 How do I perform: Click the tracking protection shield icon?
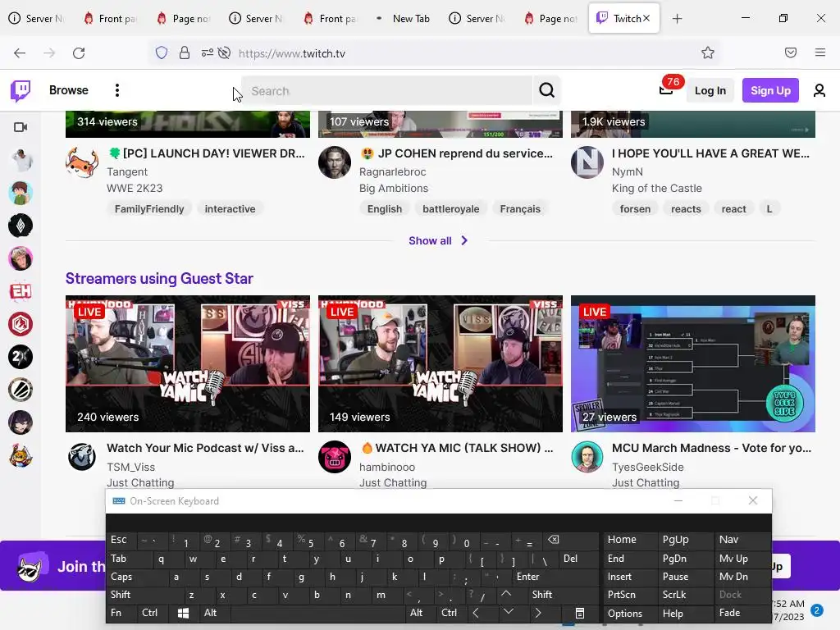162,53
